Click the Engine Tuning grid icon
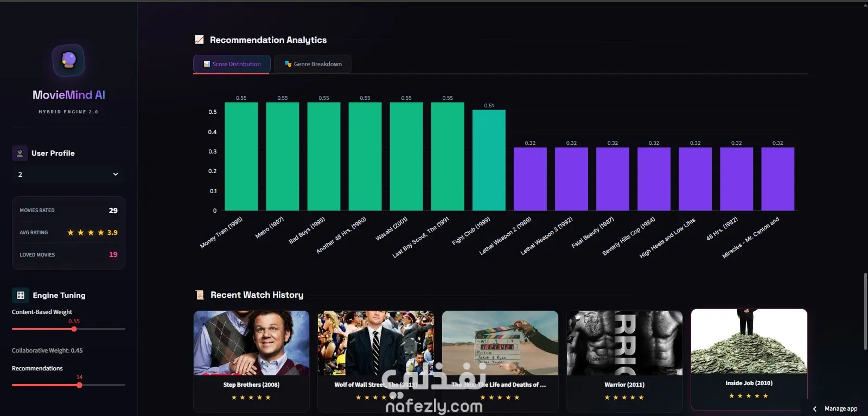The width and height of the screenshot is (868, 416). [20, 295]
